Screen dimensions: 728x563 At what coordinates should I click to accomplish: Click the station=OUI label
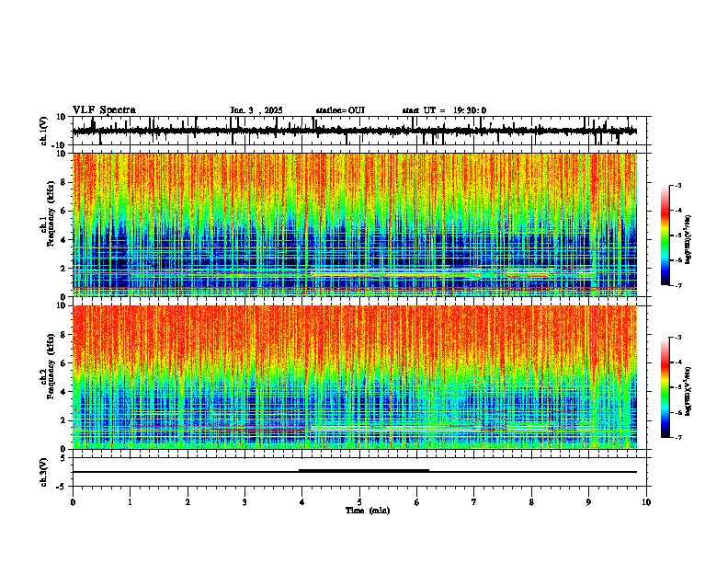(340, 110)
